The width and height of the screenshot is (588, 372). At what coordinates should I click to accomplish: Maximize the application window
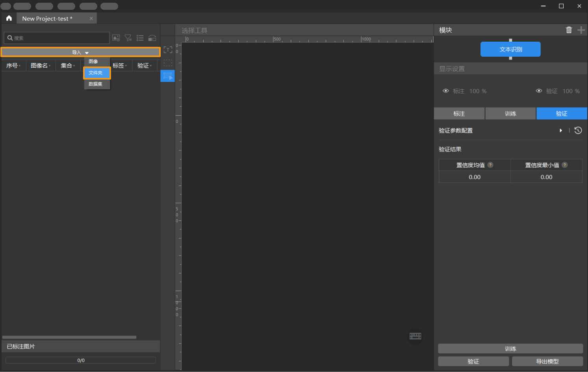click(561, 6)
